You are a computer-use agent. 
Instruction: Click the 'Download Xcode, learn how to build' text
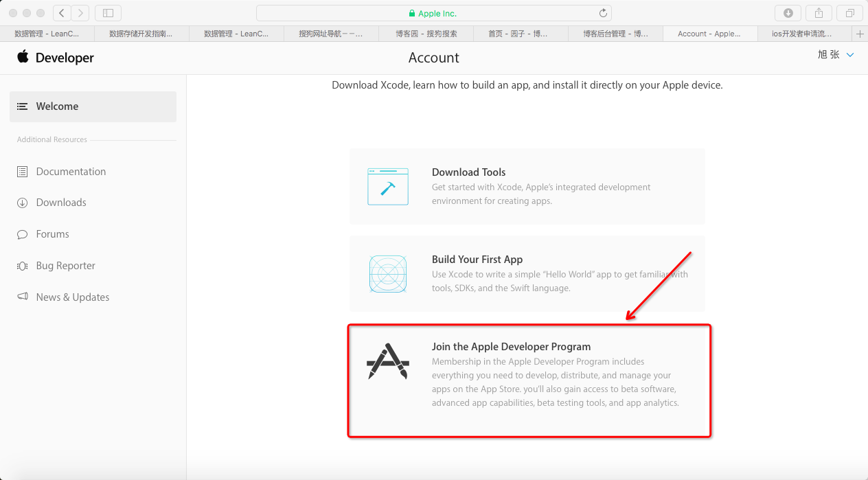point(527,85)
